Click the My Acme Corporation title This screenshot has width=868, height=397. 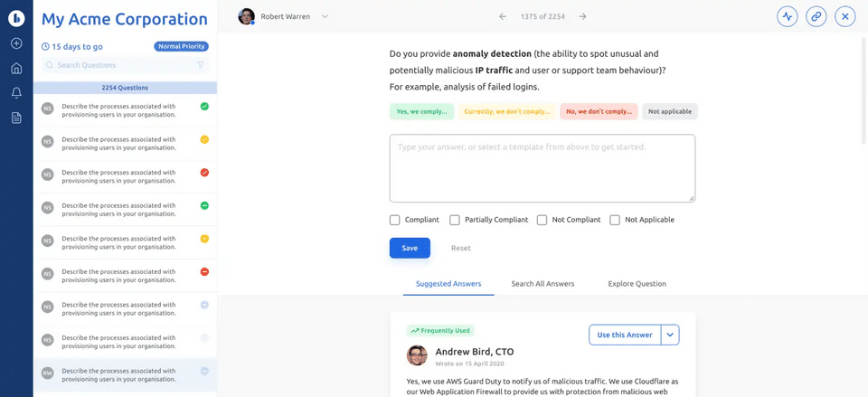tap(125, 19)
